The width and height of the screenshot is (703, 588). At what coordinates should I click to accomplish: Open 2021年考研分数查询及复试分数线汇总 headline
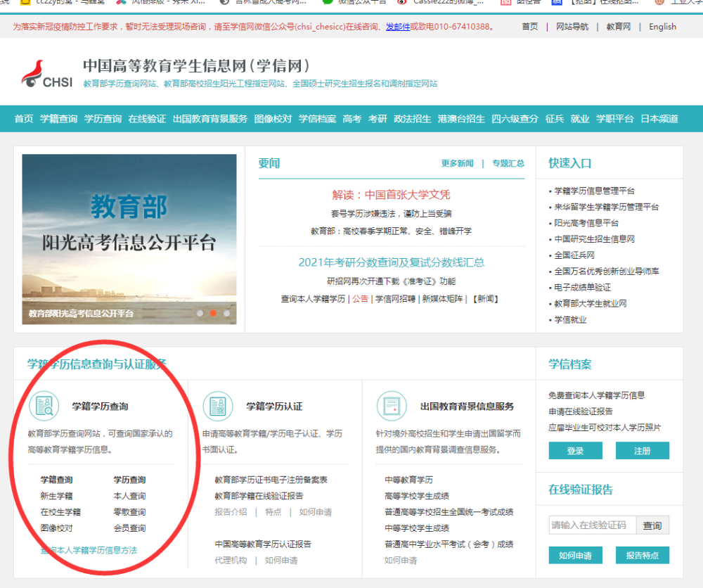391,262
